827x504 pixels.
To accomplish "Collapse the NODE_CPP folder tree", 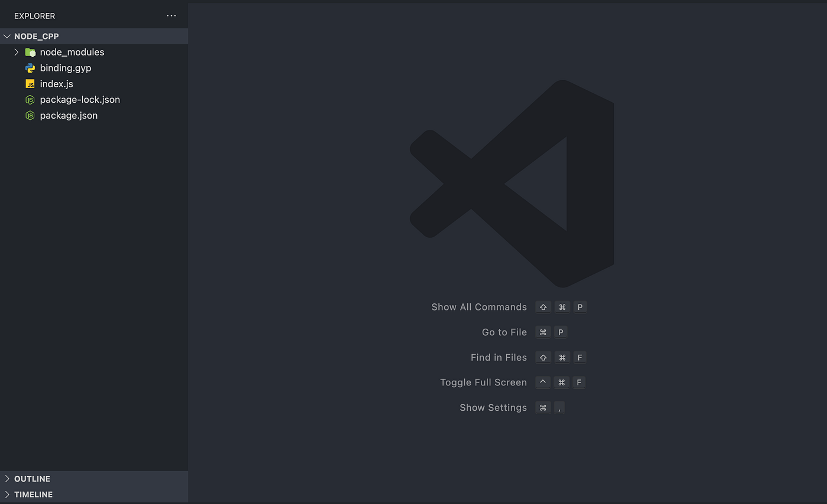I will coord(6,36).
